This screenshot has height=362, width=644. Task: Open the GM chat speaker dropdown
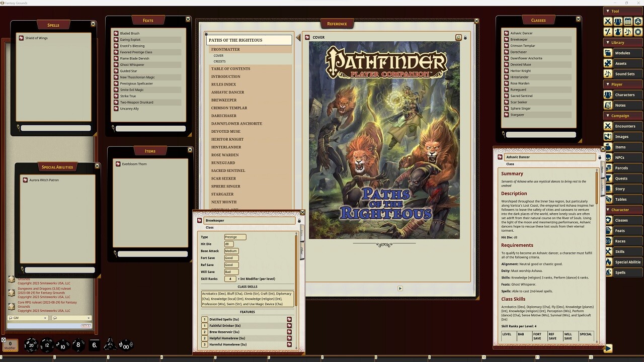tap(28, 318)
